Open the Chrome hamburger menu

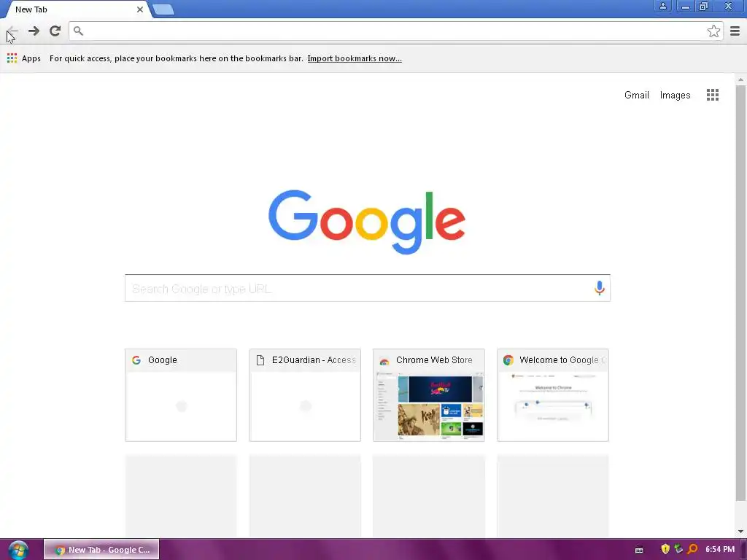735,31
